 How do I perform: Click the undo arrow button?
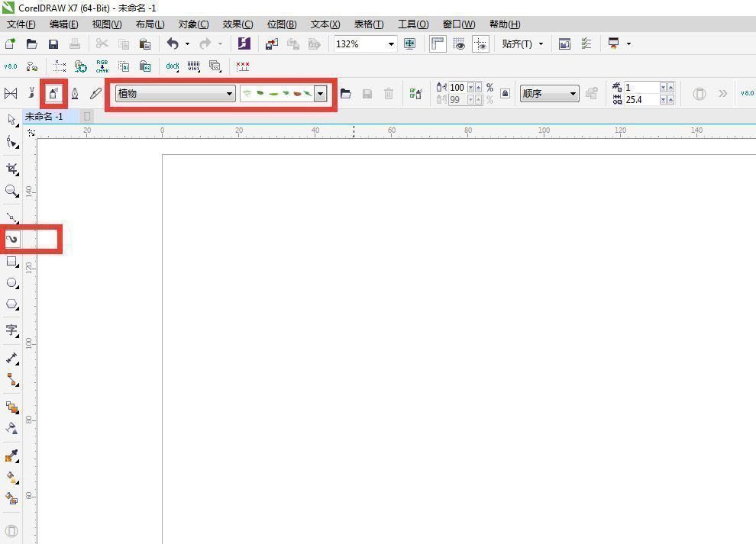pyautogui.click(x=173, y=44)
